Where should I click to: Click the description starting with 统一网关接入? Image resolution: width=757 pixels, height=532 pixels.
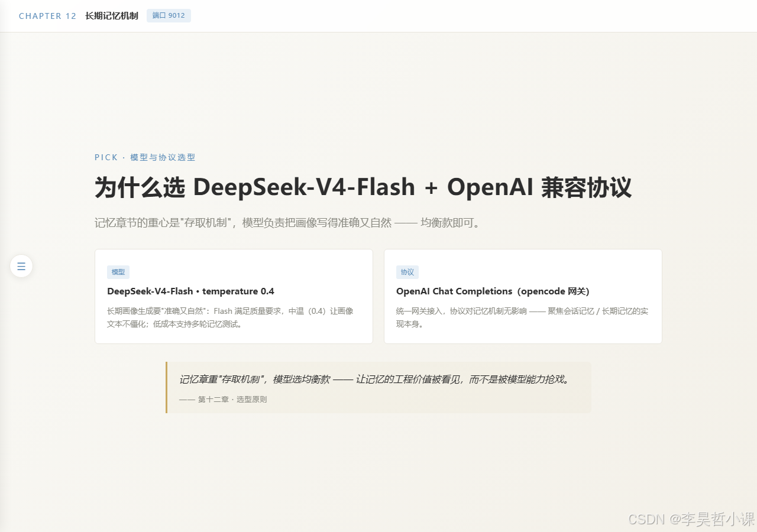tap(522, 317)
